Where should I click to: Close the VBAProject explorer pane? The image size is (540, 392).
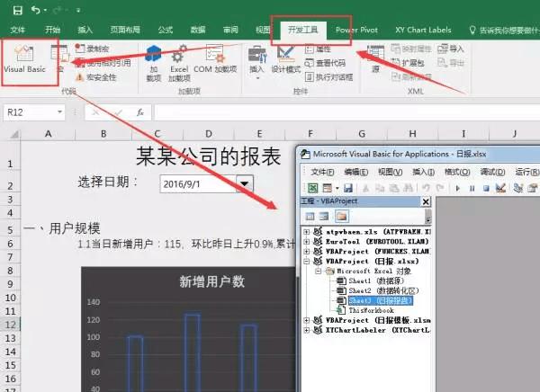[426, 201]
